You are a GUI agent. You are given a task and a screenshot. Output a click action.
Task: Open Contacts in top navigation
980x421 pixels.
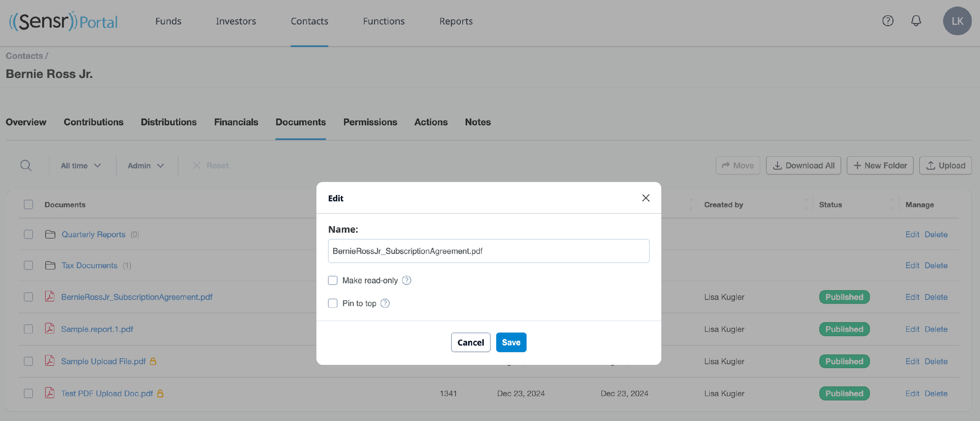tap(309, 21)
